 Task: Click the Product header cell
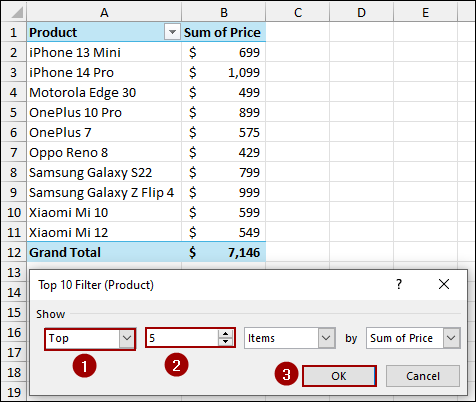pos(104,32)
